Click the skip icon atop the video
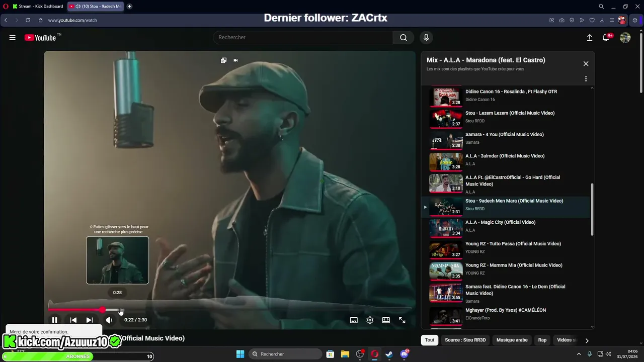This screenshot has width=644, height=362. pyautogui.click(x=236, y=60)
